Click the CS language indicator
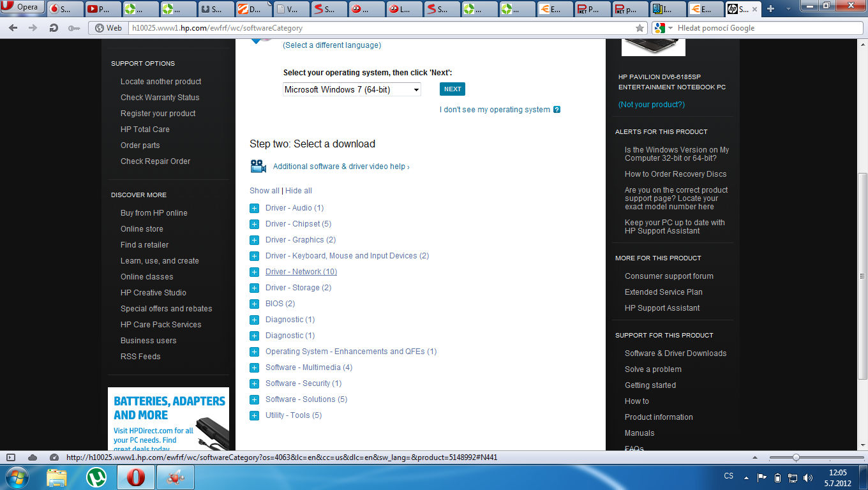868x490 pixels. pos(729,477)
